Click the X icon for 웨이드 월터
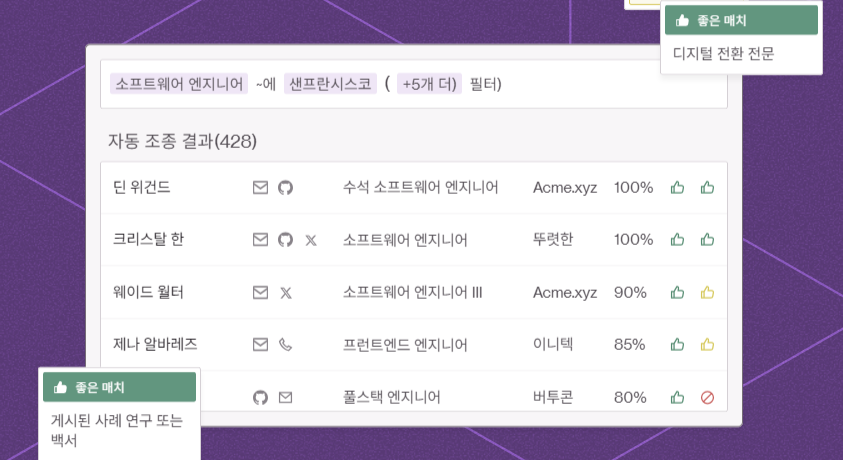Screen dimensions: 843x460 pos(286,293)
